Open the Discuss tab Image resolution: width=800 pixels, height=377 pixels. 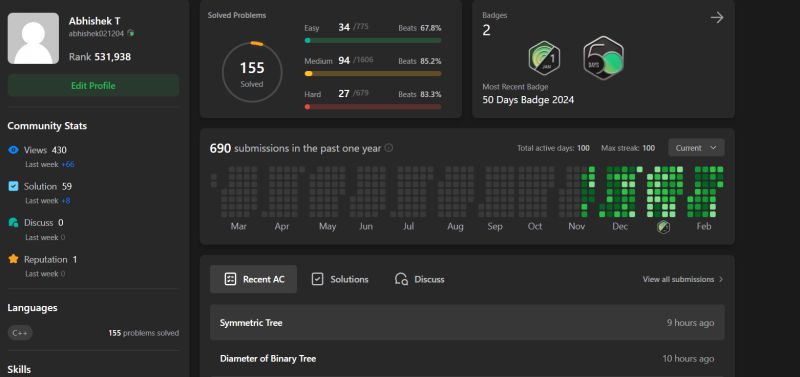[419, 279]
